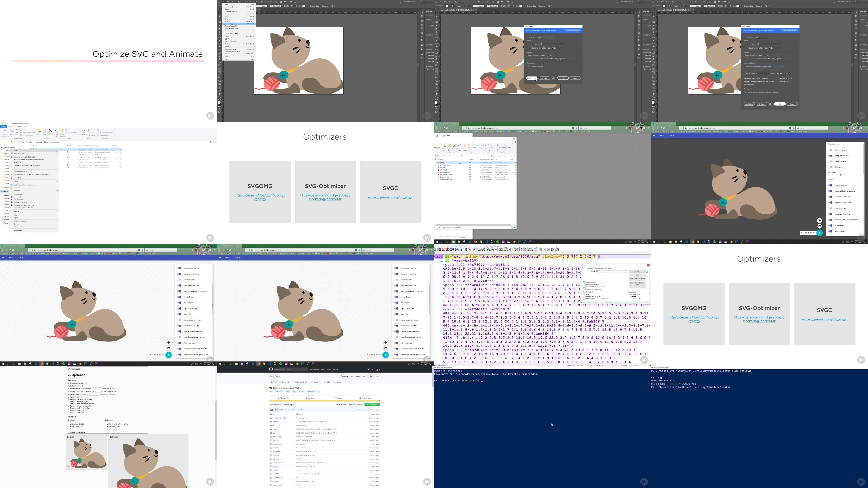Select Open with Code in the context menu
868x488 pixels.
coord(34,153)
